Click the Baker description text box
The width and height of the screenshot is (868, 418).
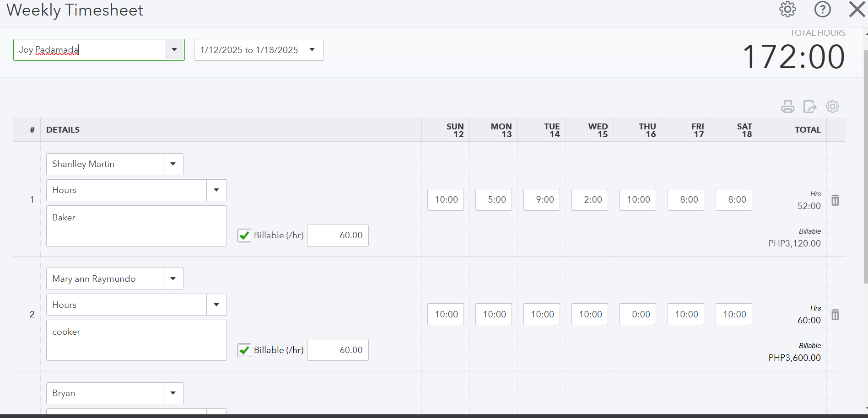click(x=136, y=226)
